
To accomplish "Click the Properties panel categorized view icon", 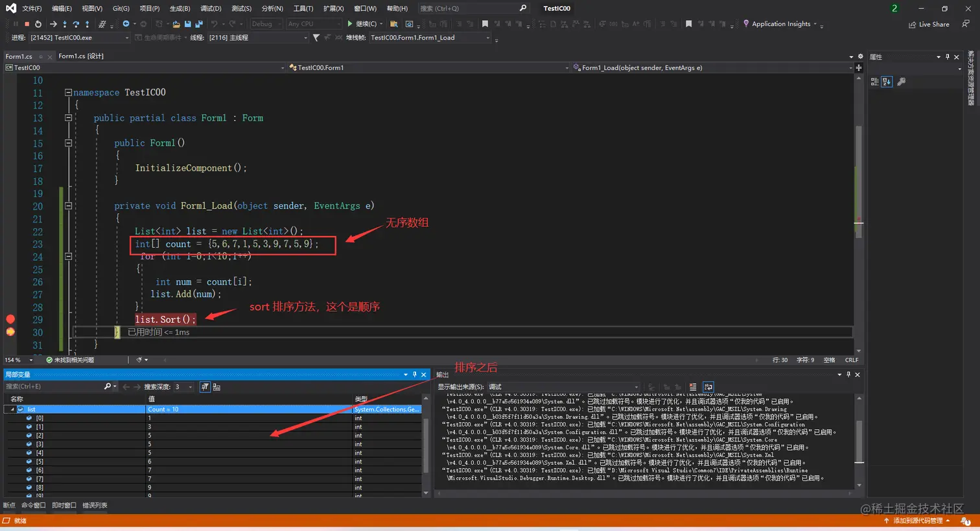I will click(x=874, y=82).
